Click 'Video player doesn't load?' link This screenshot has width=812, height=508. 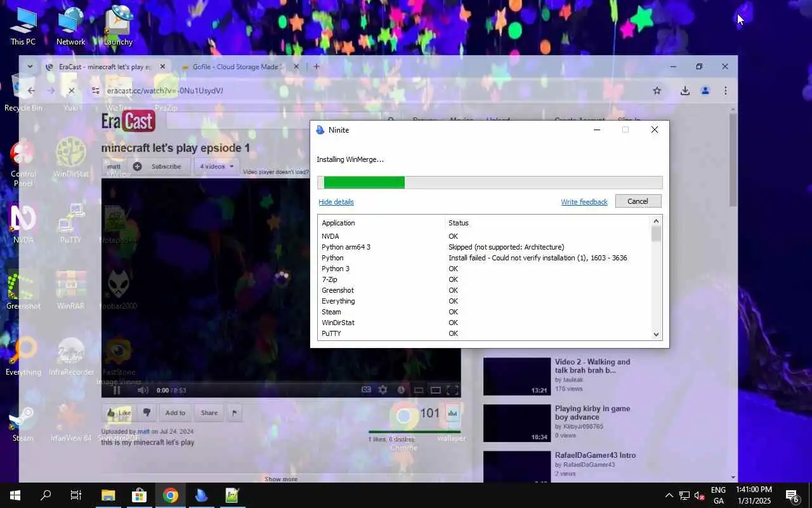click(276, 172)
